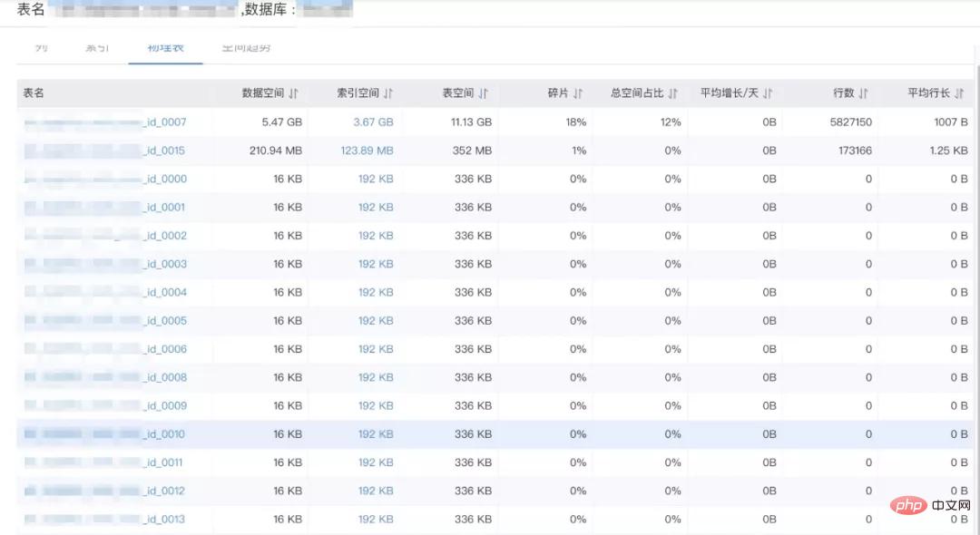The height and width of the screenshot is (535, 980).
Task: Click the 123.89 MB index space value
Action: point(367,151)
